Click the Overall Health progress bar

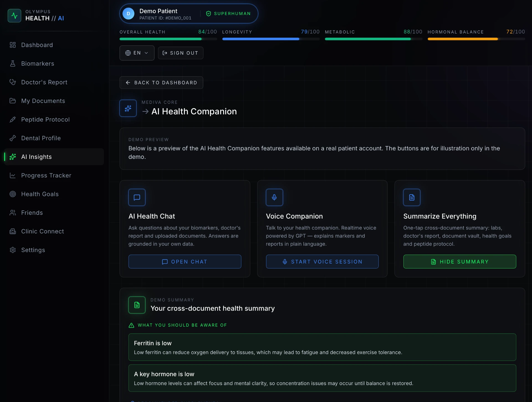tap(168, 39)
